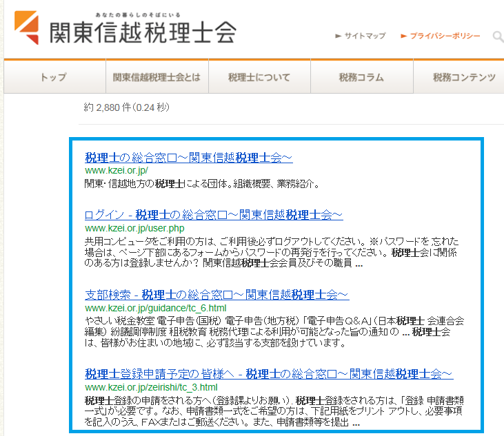504x436 pixels.
Task: Click the やさしい税金教室 snippet text
Action: (274, 332)
